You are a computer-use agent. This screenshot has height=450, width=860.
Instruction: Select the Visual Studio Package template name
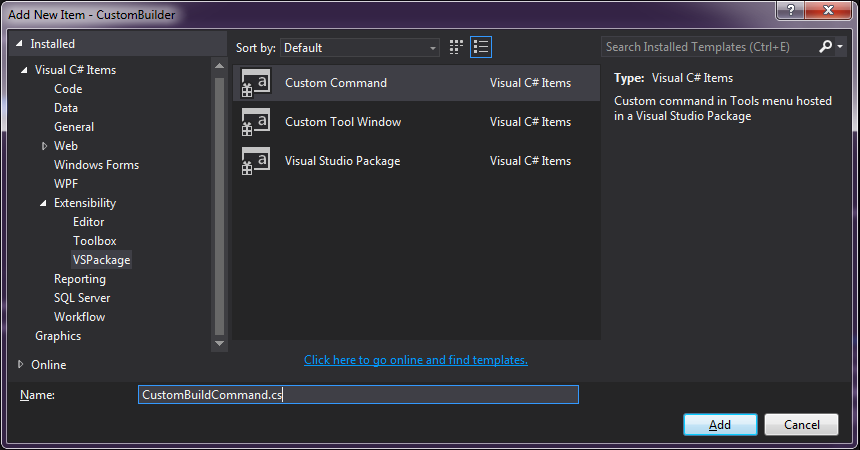pos(342,161)
